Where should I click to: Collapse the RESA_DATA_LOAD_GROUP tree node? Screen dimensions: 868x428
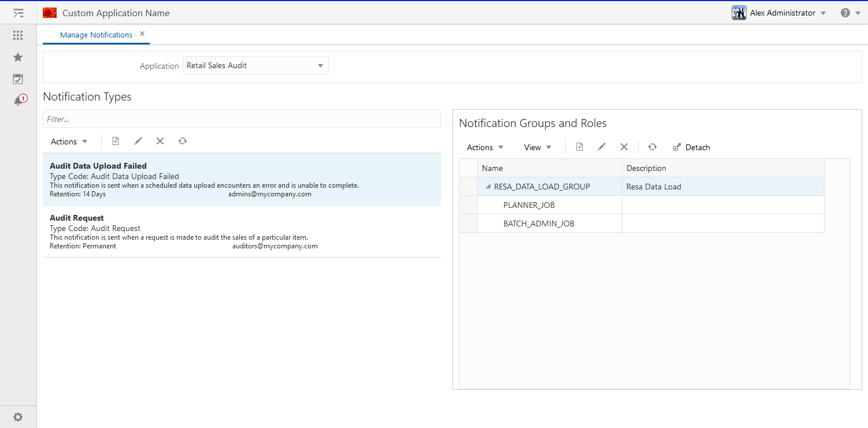[487, 187]
